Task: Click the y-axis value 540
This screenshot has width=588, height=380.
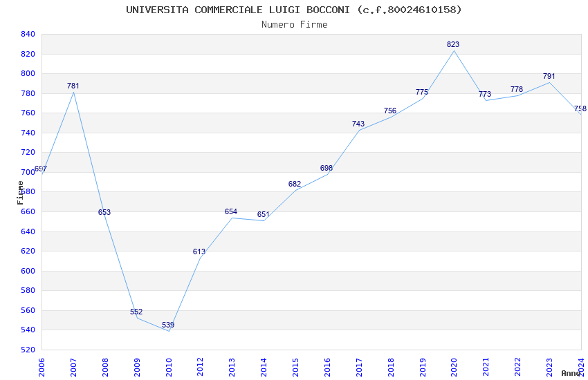Action: [28, 330]
